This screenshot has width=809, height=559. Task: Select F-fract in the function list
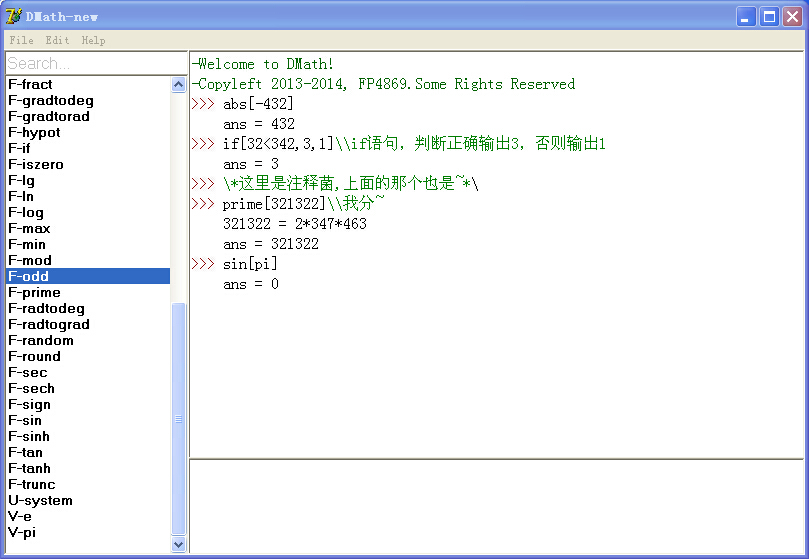[x=88, y=84]
